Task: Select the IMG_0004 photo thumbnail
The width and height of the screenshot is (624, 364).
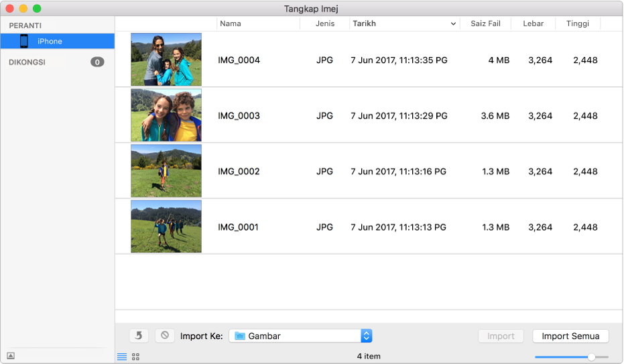Action: pos(166,60)
